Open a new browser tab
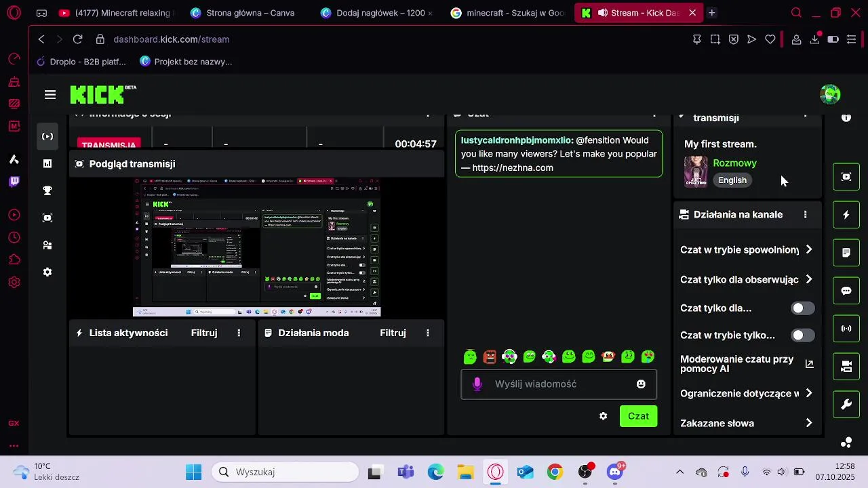This screenshot has width=868, height=488. click(711, 13)
